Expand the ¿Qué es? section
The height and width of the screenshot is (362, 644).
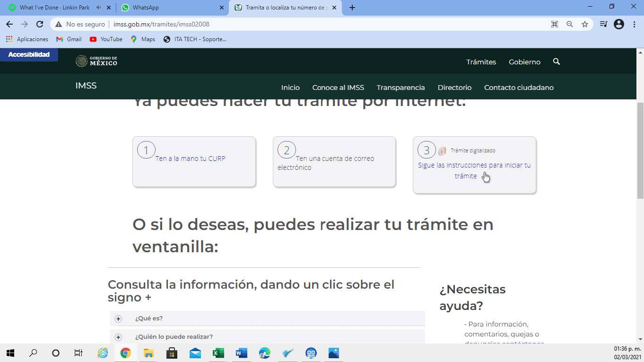[x=267, y=318]
